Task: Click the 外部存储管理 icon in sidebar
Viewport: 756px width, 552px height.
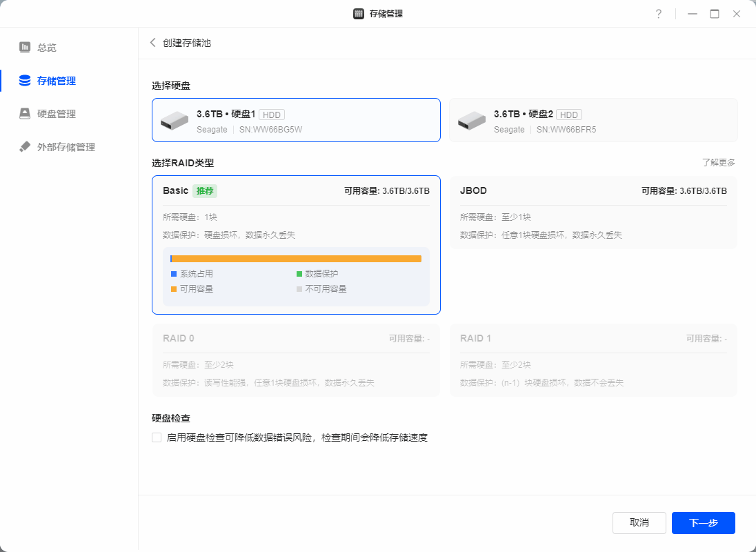Action: [x=25, y=147]
